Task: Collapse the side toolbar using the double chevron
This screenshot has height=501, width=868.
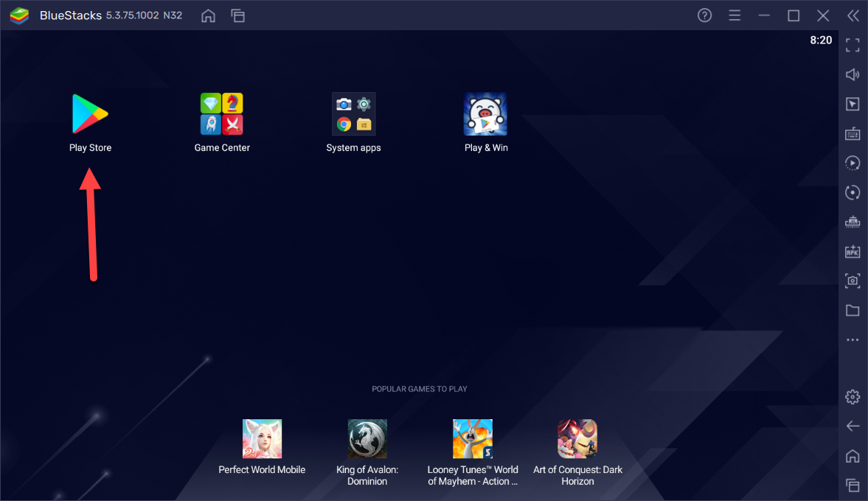Action: click(853, 15)
